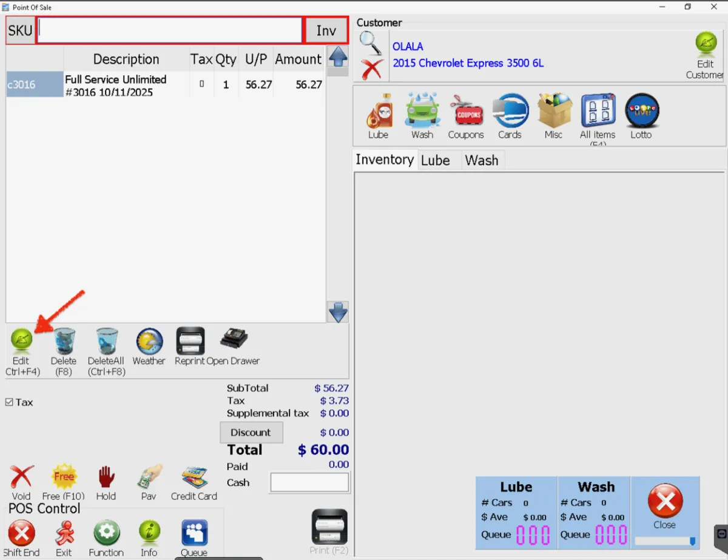
Task: Select the c3016 SKU cell
Action: coord(35,84)
